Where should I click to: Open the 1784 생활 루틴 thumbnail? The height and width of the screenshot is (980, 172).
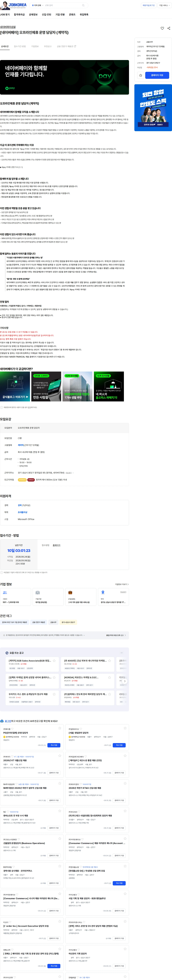click(77, 387)
